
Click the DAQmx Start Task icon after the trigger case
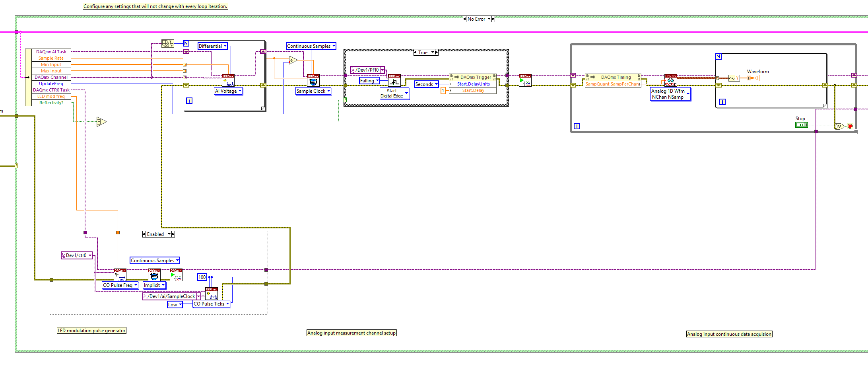tap(525, 80)
